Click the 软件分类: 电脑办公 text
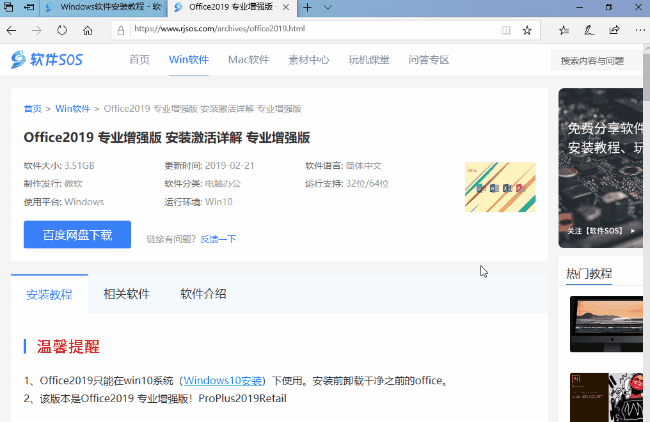 pyautogui.click(x=202, y=184)
